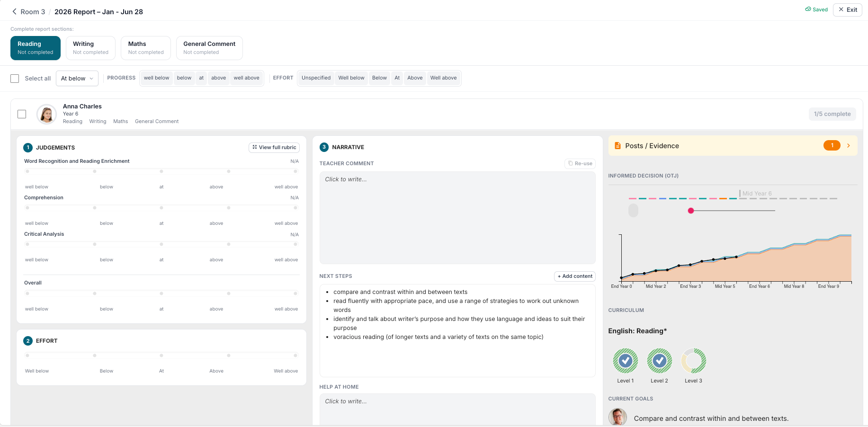The width and height of the screenshot is (868, 427).
Task: Click the pink OTJ slider handle
Action: (x=691, y=211)
